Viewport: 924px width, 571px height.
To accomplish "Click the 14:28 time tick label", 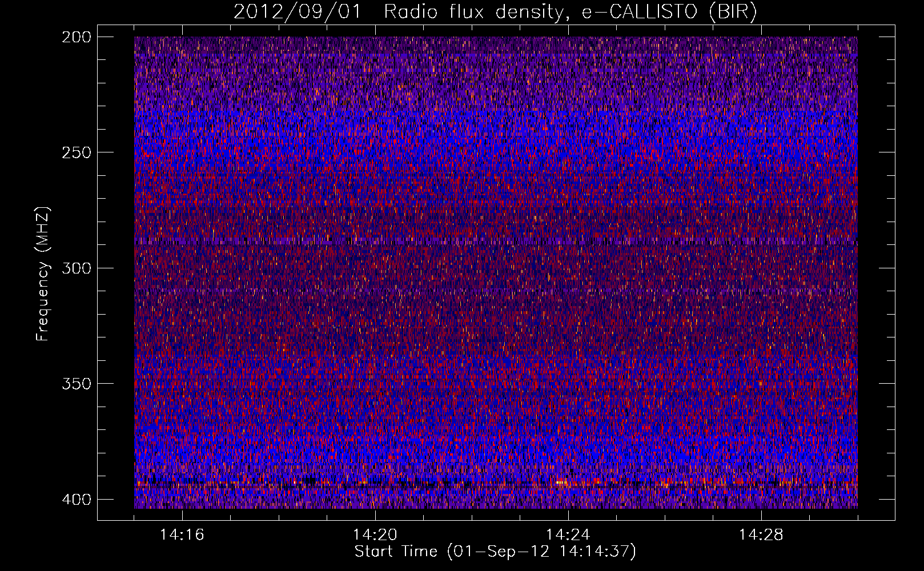I will point(761,535).
